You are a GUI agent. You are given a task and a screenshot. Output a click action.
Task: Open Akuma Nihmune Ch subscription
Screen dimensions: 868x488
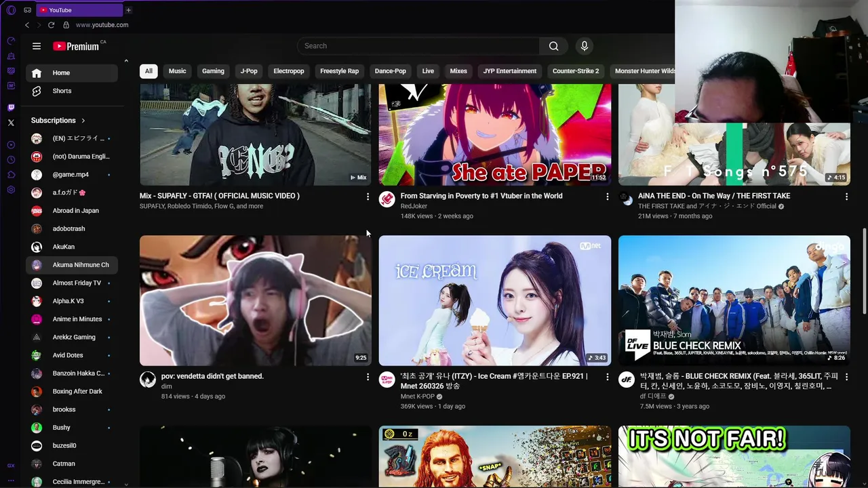[x=72, y=265]
